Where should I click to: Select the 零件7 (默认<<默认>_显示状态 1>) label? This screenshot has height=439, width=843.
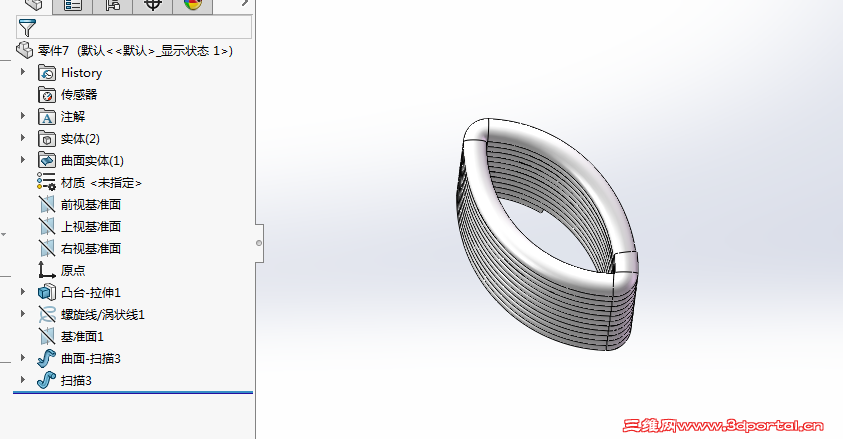point(135,51)
